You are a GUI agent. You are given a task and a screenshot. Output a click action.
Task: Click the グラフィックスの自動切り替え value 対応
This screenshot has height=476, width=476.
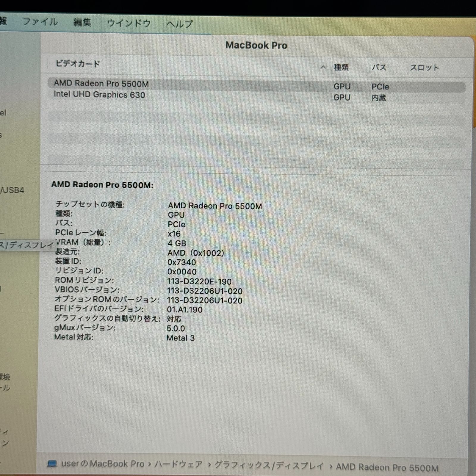coord(174,319)
